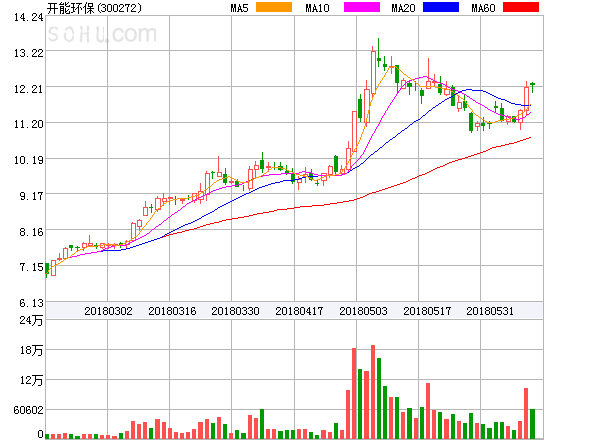The width and height of the screenshot is (600, 440).
Task: Click the orange MA5 legend swatch
Action: tap(274, 7)
